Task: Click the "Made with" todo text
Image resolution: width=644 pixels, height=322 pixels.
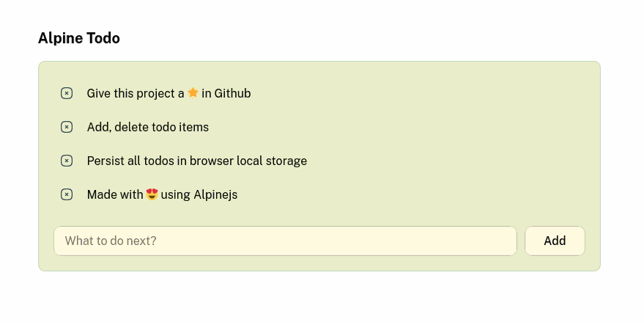Action: [x=115, y=194]
